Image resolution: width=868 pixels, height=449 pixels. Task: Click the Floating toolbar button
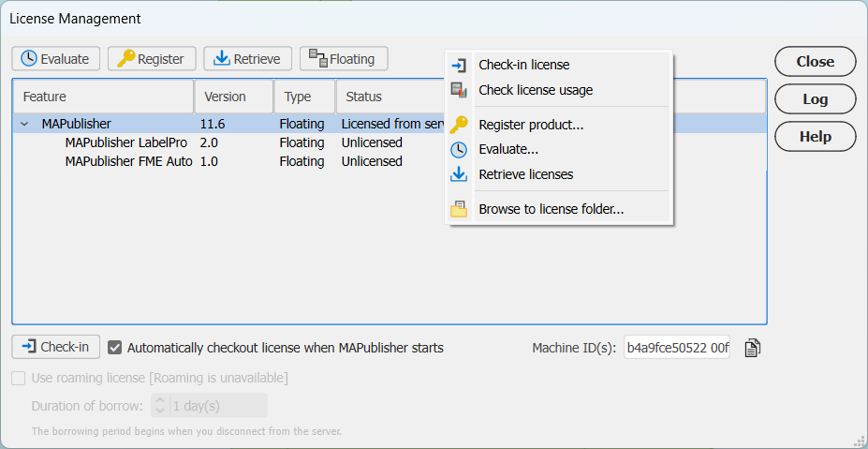(344, 59)
